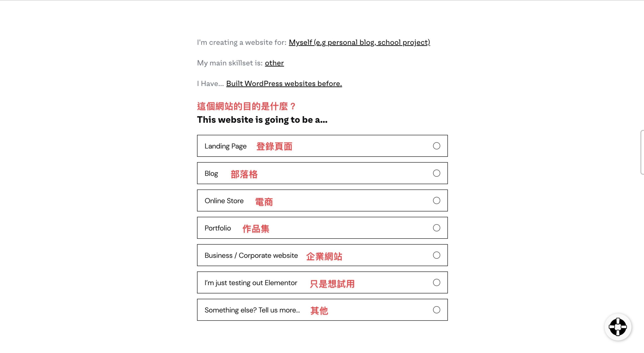644x353 pixels.
Task: Select the Online Store radio button
Action: [436, 201]
